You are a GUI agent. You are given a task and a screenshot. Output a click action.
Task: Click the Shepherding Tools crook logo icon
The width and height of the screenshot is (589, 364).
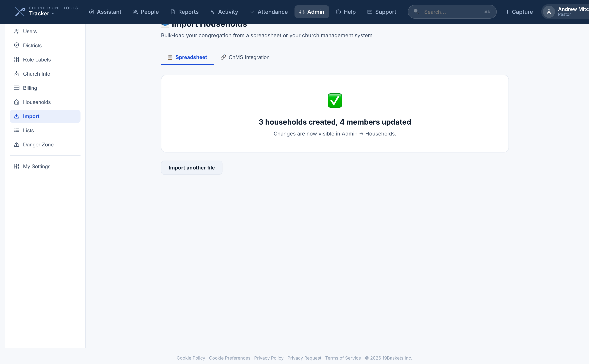click(20, 12)
